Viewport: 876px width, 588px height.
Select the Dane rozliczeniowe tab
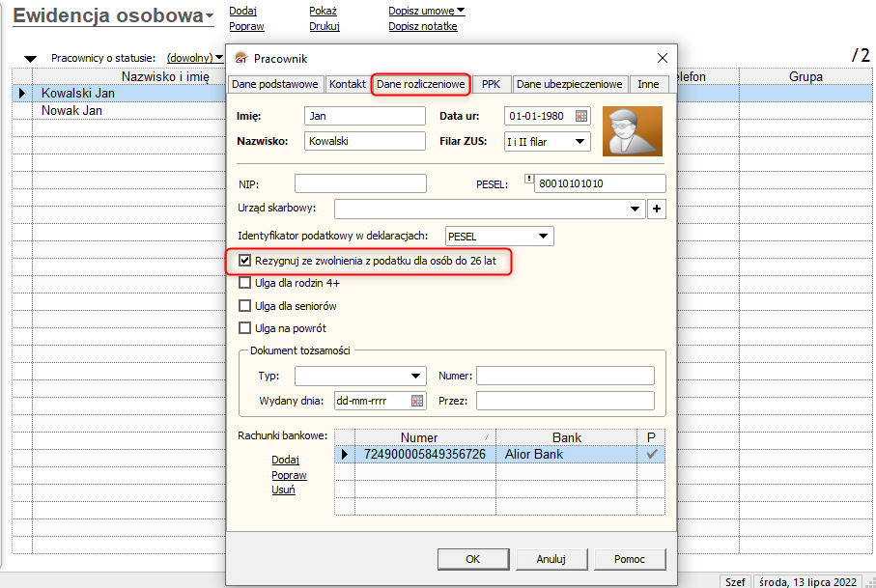pyautogui.click(x=421, y=84)
